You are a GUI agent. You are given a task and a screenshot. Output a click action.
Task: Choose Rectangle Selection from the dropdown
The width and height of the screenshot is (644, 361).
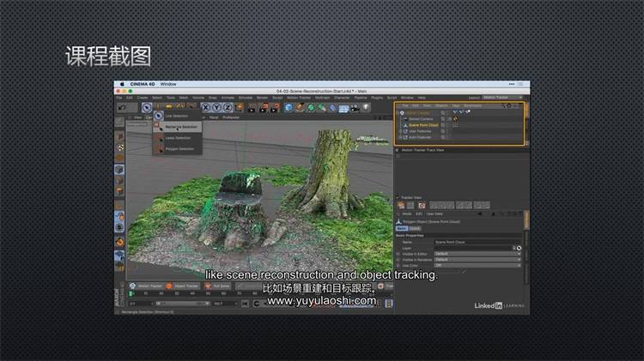[178, 127]
